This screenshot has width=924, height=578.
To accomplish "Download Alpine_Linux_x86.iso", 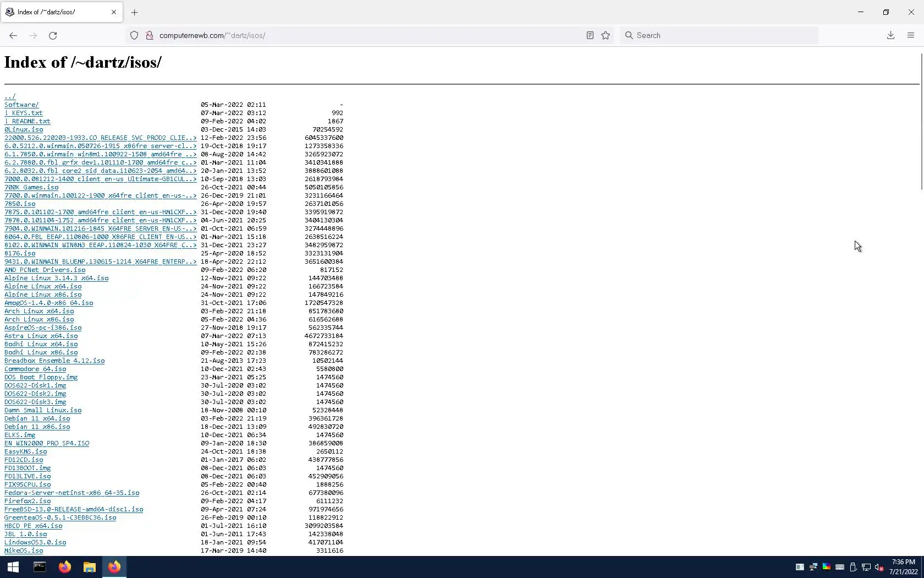I will 43,295.
